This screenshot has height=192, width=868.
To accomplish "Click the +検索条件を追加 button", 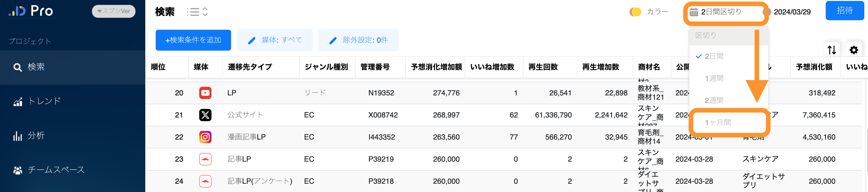I will click(193, 40).
